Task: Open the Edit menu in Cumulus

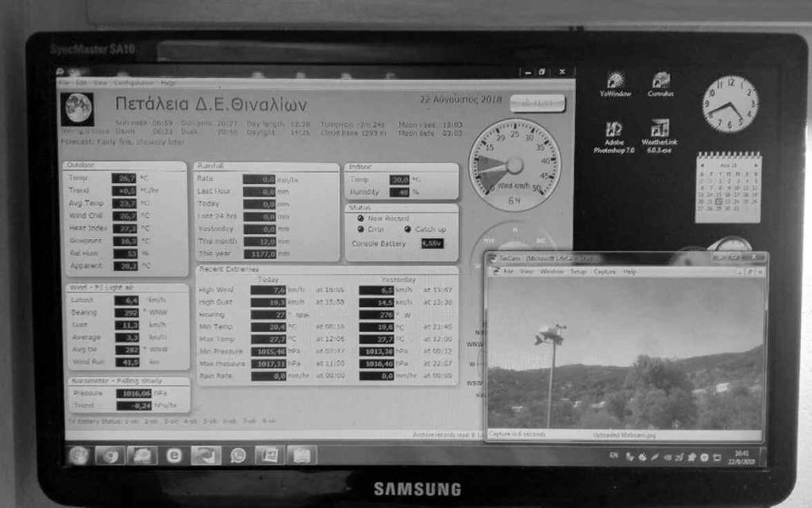Action: (81, 83)
